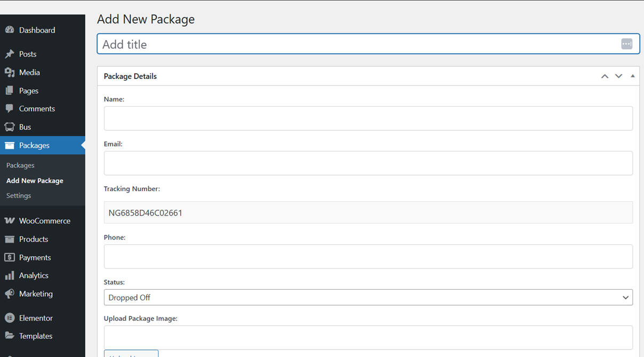644x357 pixels.
Task: Click the Dashboard gauge icon
Action: click(x=10, y=30)
